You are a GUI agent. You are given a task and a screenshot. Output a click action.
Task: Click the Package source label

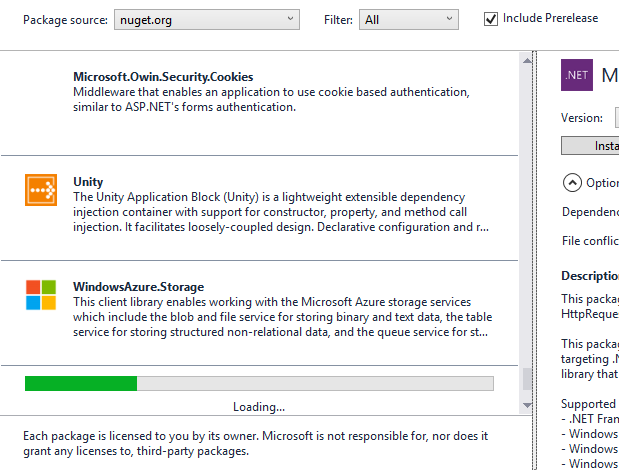(x=65, y=20)
